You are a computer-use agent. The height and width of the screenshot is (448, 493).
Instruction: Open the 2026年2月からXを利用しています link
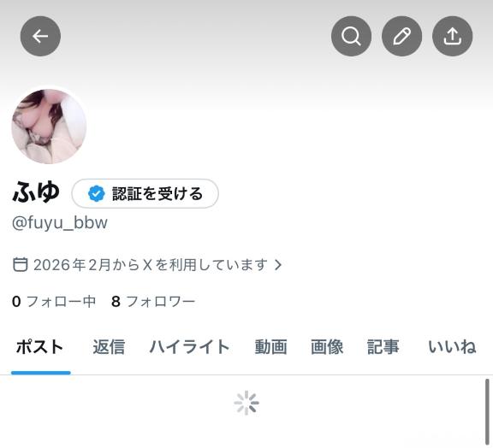click(x=151, y=264)
